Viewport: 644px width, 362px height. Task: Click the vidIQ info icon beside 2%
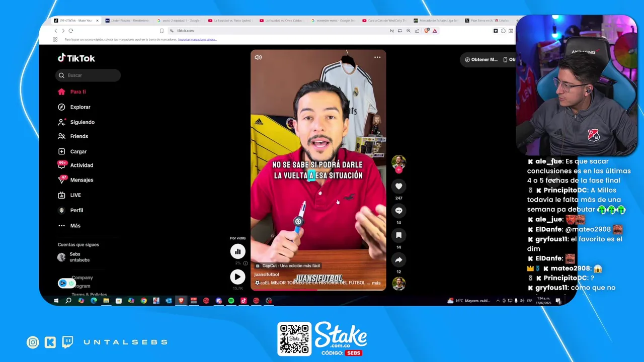[245, 263]
